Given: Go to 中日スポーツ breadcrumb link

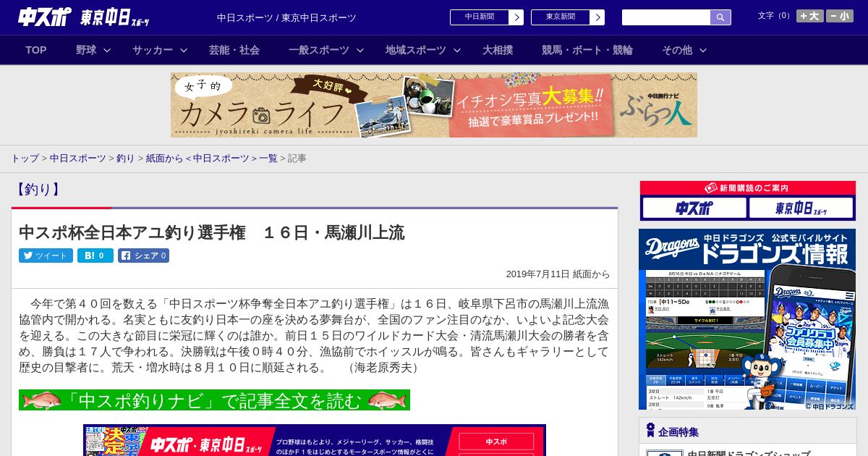Looking at the screenshot, I should point(78,158).
